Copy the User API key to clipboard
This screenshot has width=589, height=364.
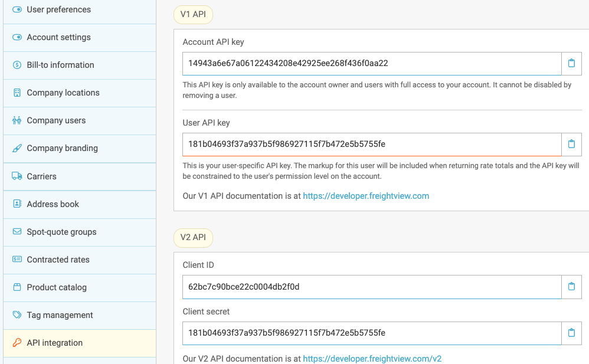coord(572,144)
